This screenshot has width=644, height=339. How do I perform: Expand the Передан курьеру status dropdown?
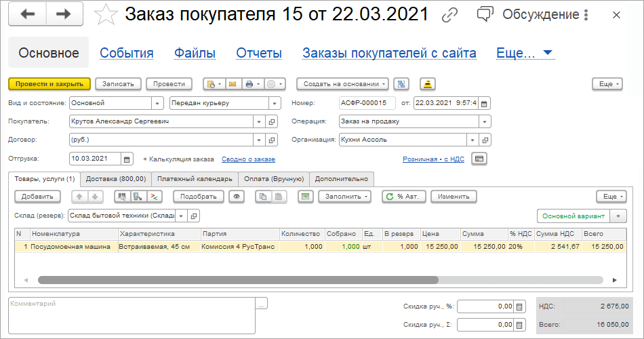coord(275,103)
